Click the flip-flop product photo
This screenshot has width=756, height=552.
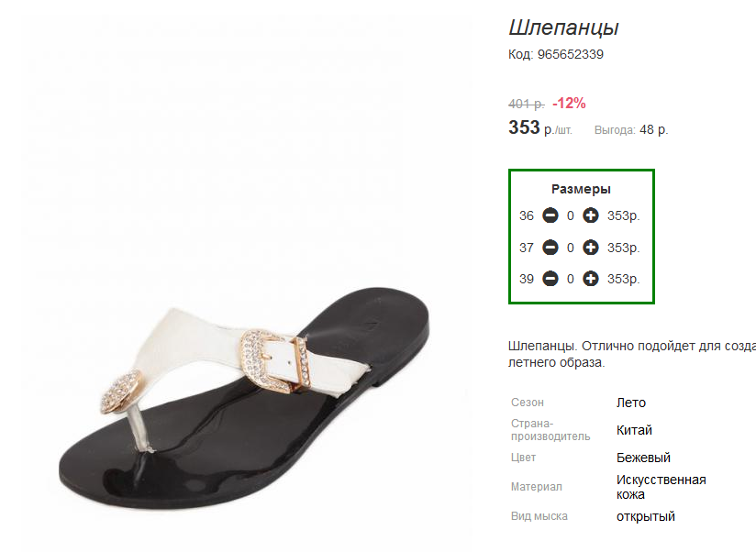(x=243, y=398)
